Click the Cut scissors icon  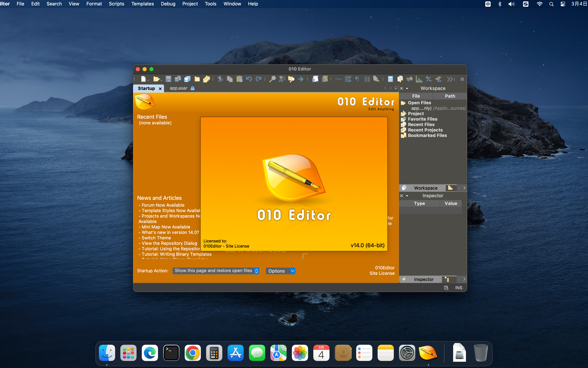click(x=220, y=79)
